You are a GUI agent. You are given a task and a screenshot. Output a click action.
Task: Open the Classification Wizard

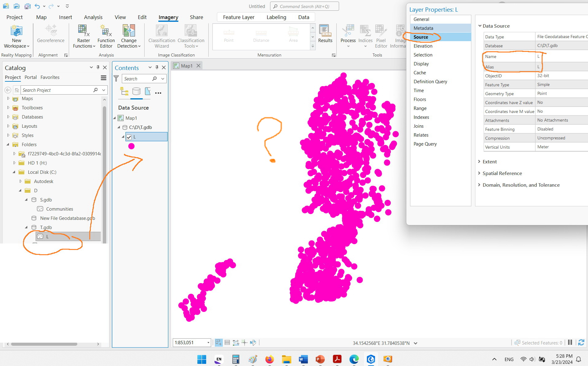click(x=161, y=36)
